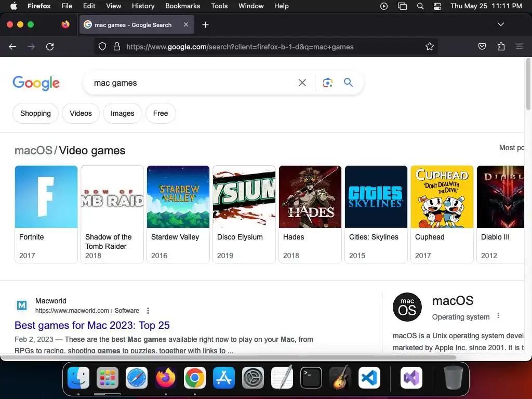532x399 pixels.
Task: Expand the list all tabs chevron
Action: [500, 24]
